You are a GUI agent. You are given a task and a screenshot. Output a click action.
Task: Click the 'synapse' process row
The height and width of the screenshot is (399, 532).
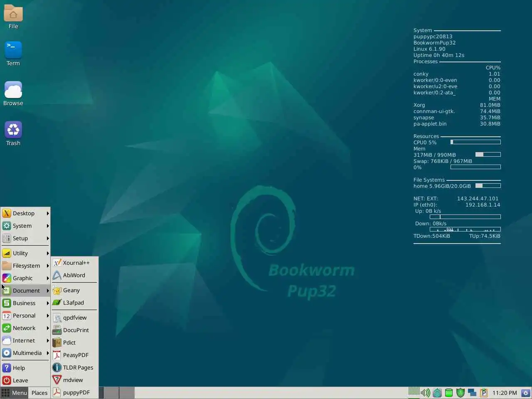[457, 118]
